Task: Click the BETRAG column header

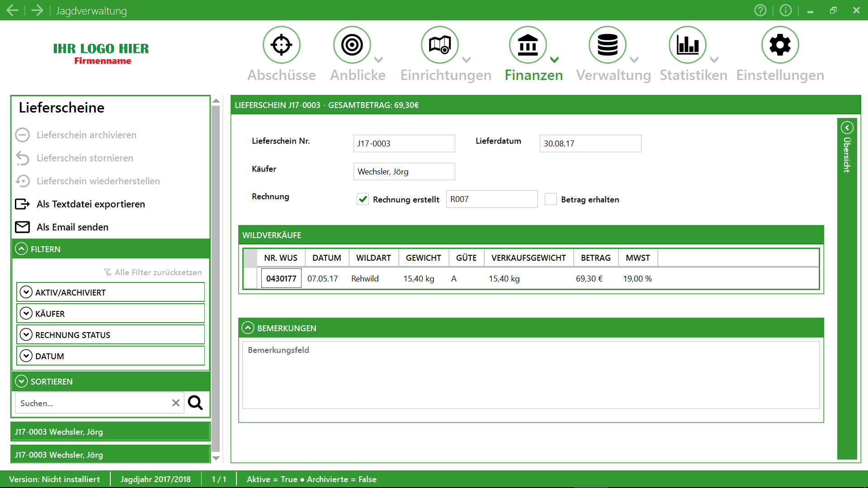Action: tap(596, 258)
